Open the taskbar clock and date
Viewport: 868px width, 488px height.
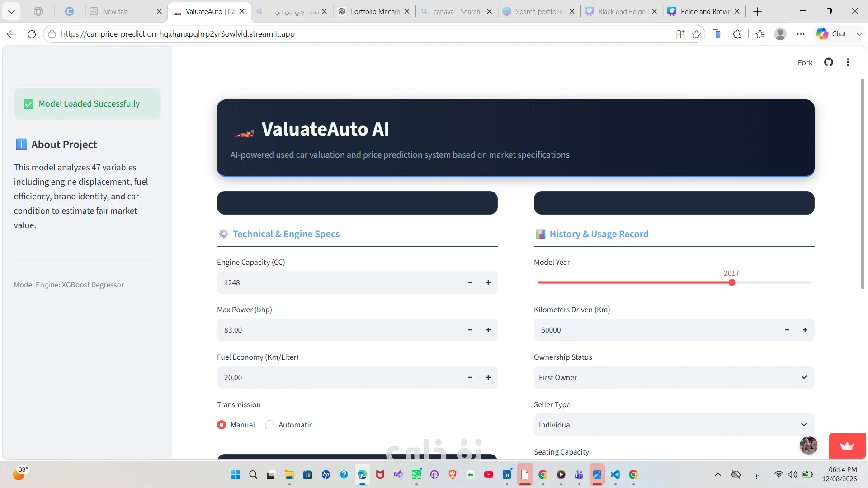(840, 474)
